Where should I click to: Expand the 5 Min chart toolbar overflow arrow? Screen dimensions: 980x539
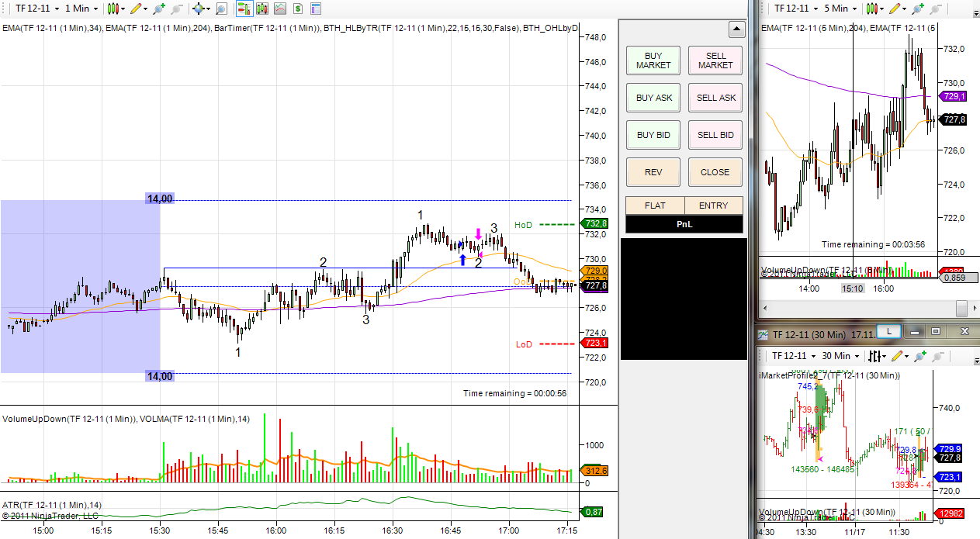pyautogui.click(x=976, y=13)
